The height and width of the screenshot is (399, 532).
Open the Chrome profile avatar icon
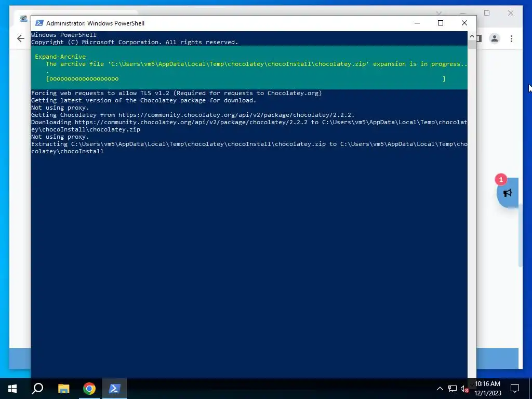point(495,38)
